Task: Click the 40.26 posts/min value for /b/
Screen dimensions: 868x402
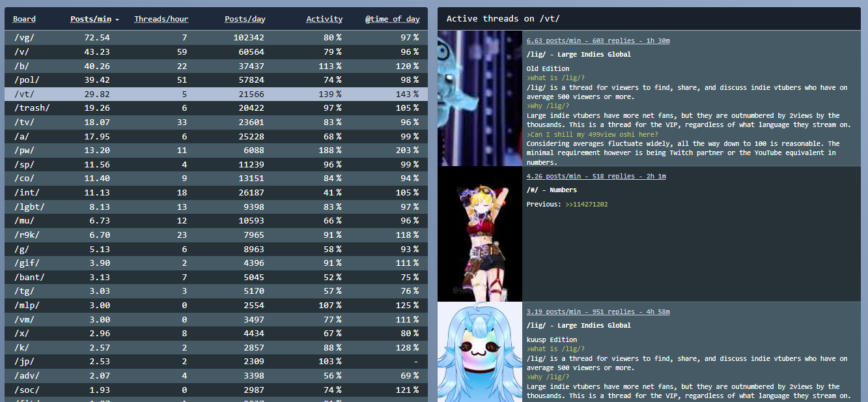Action: 98,66
